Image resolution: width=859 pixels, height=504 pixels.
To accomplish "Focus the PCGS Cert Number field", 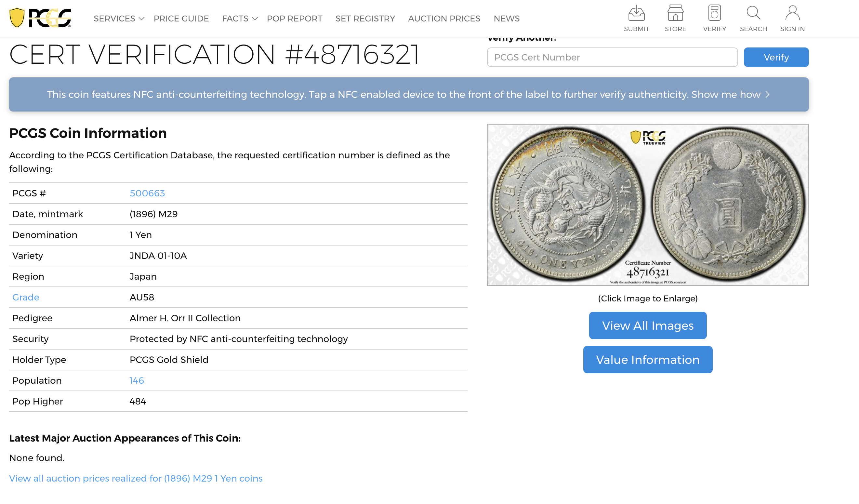I will point(612,57).
